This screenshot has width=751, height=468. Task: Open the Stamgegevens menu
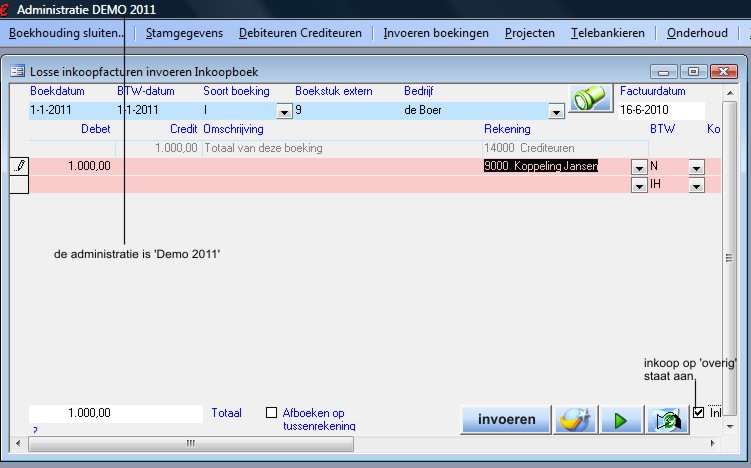(184, 33)
